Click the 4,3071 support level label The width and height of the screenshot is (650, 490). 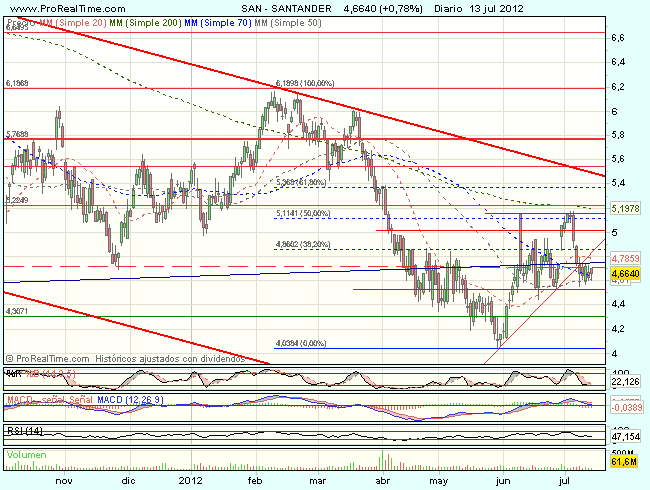click(17, 311)
